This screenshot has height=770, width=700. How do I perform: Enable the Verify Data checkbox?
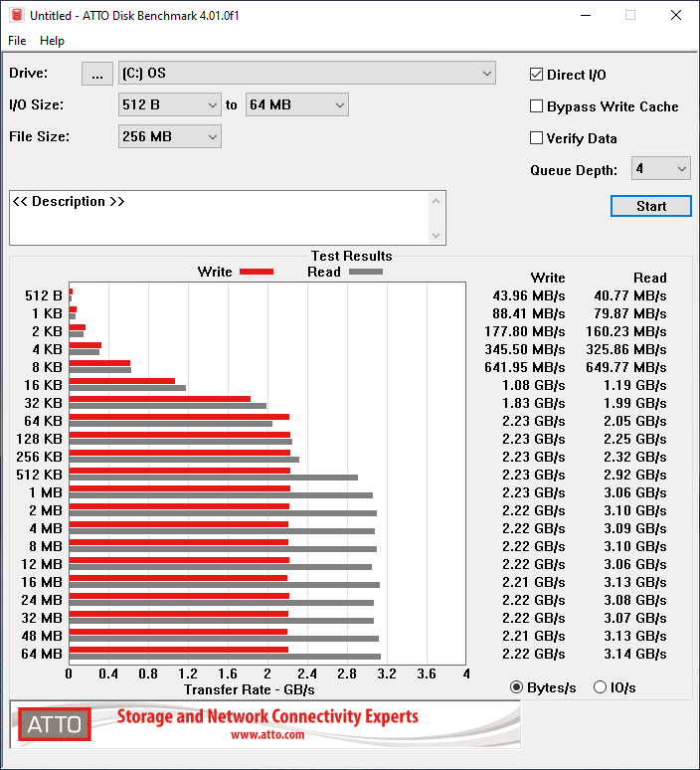point(536,138)
